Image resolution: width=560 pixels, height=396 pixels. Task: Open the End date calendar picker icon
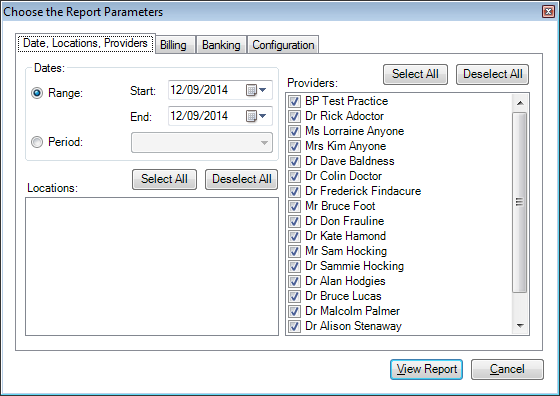(256, 116)
